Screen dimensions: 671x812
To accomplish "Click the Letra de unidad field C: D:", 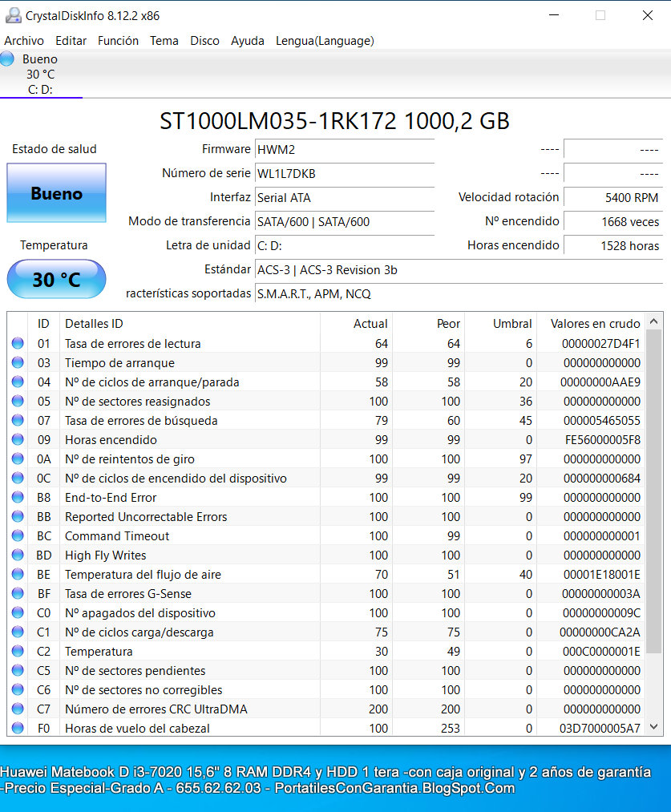I will coord(344,246).
